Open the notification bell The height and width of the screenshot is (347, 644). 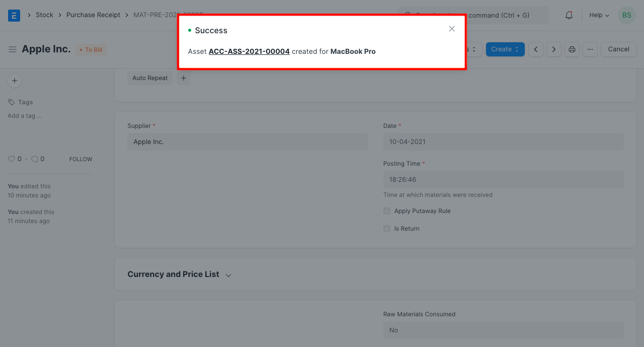[569, 15]
